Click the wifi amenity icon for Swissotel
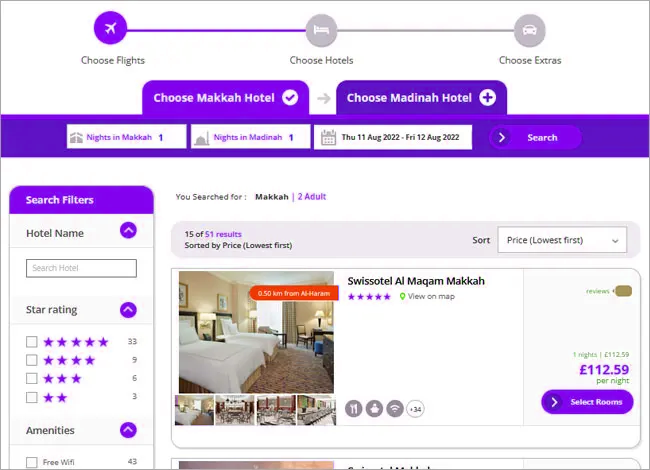The image size is (650, 470). (x=395, y=409)
